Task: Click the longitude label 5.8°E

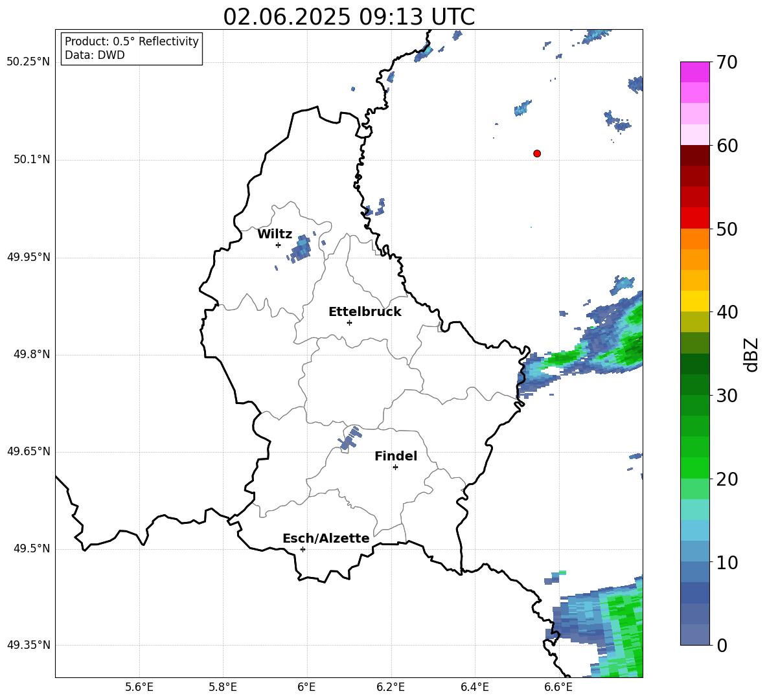Action: coord(223,687)
